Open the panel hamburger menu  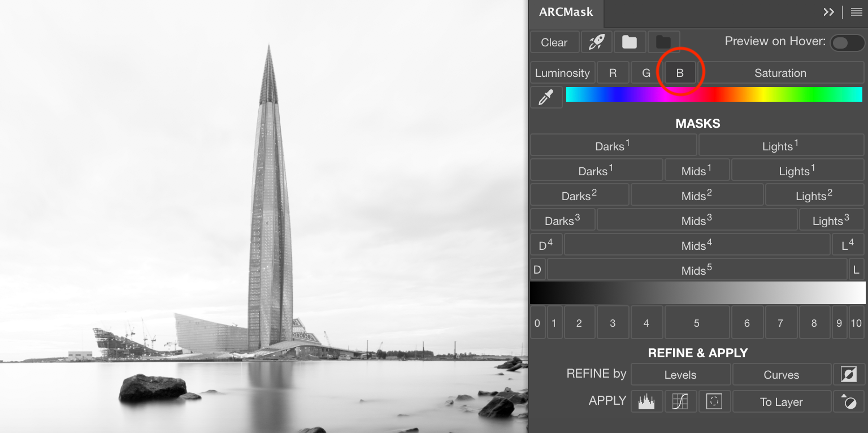click(856, 12)
